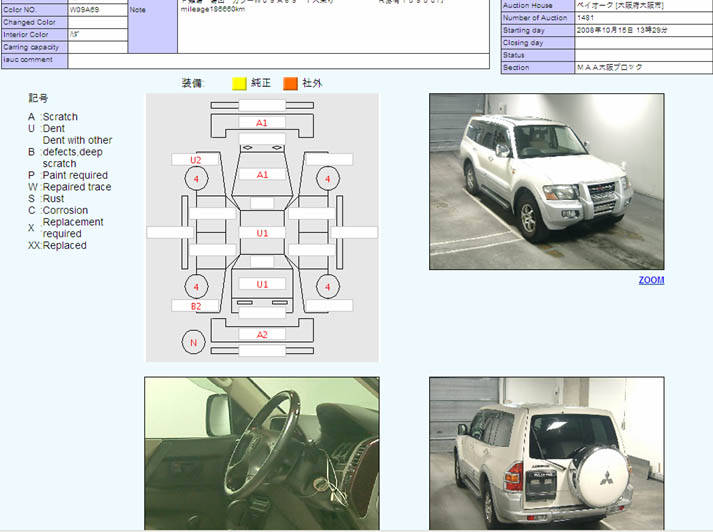
Task: Click the Color NO. value W09A69
Action: click(85, 10)
